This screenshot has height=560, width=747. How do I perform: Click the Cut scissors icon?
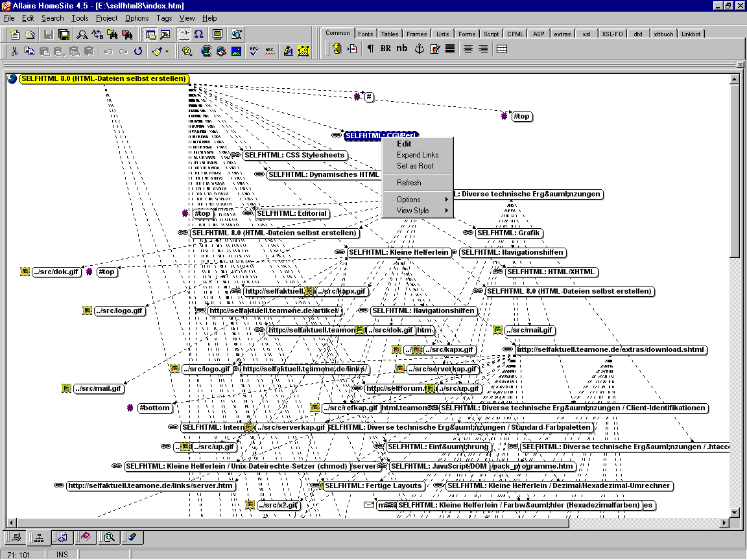coord(14,51)
